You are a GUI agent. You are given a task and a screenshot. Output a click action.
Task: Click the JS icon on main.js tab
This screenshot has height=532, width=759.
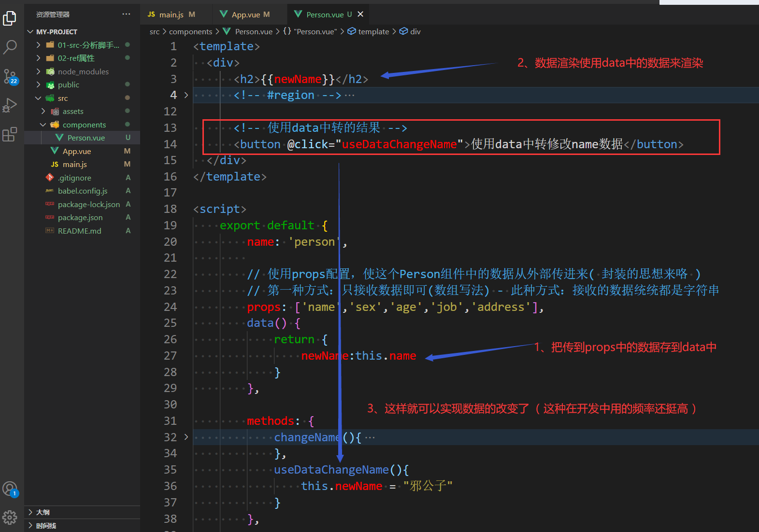tap(151, 14)
